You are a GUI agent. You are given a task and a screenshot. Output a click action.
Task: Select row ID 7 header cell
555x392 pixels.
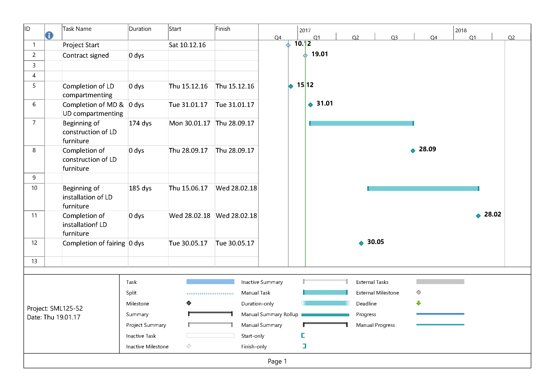click(34, 123)
